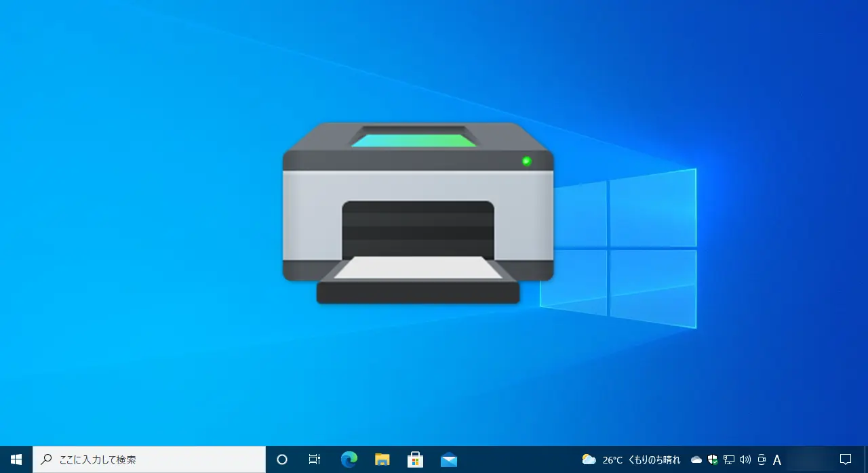This screenshot has height=473, width=868.
Task: Open the 26°C くもりのち晴れ weather widget
Action: click(x=631, y=459)
